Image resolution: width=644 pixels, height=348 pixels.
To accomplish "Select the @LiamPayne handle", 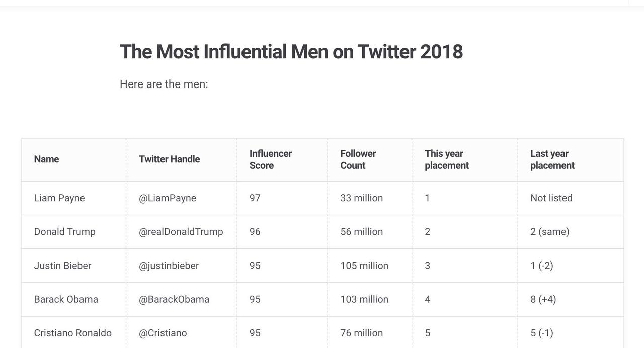I will (x=167, y=198).
